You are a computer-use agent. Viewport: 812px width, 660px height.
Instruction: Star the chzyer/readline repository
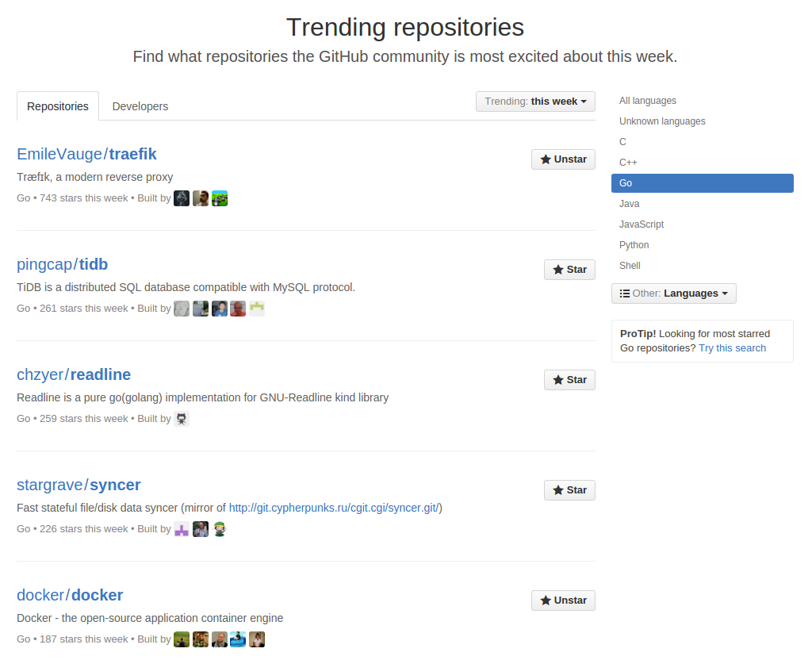569,379
